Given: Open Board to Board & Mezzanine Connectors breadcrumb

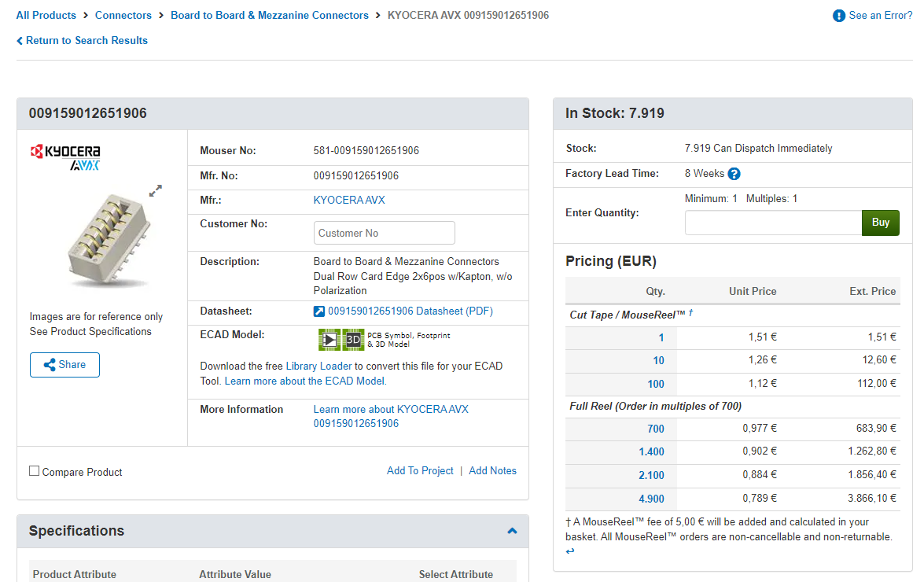Looking at the screenshot, I should coord(269,15).
